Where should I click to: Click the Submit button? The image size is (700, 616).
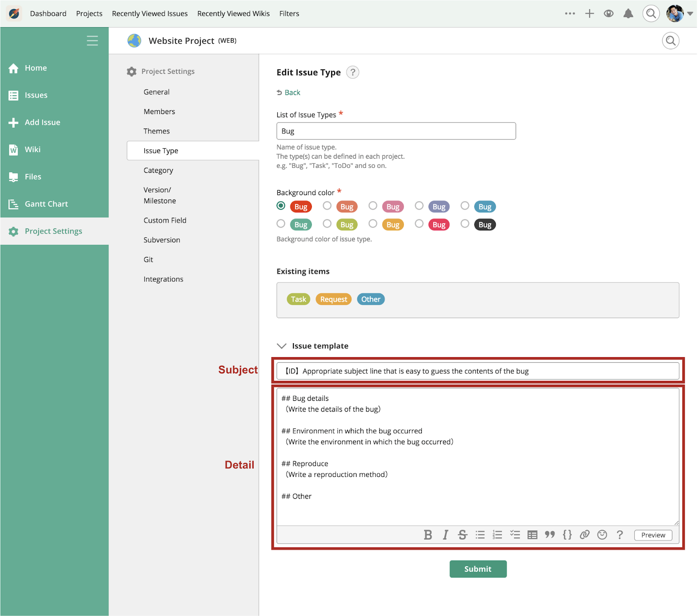point(478,569)
